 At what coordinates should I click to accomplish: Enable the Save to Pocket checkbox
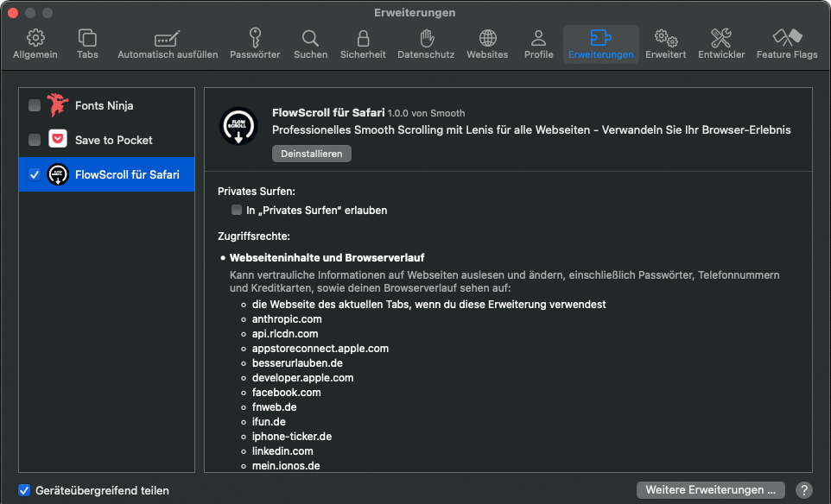35,140
